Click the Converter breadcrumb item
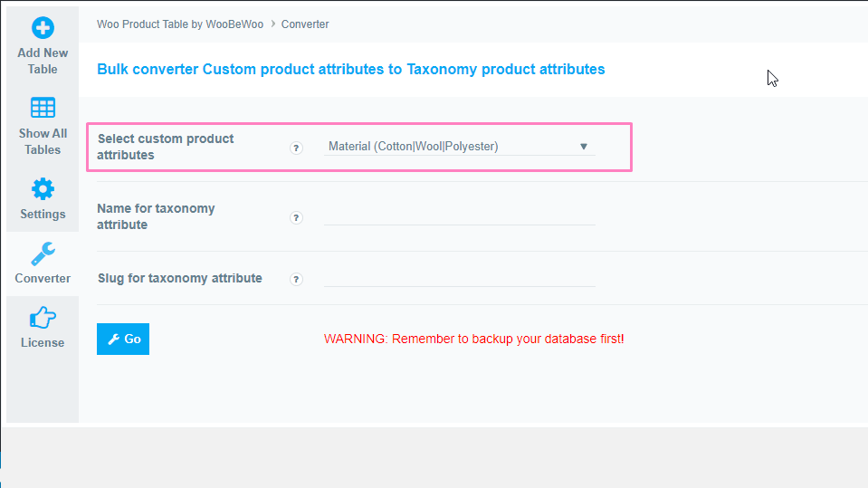868x488 pixels. (x=305, y=24)
